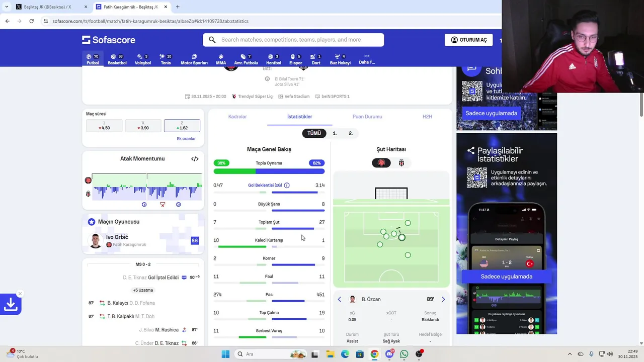Open Discord from taskbar
Image resolution: width=644 pixels, height=362 pixels.
[389, 354]
